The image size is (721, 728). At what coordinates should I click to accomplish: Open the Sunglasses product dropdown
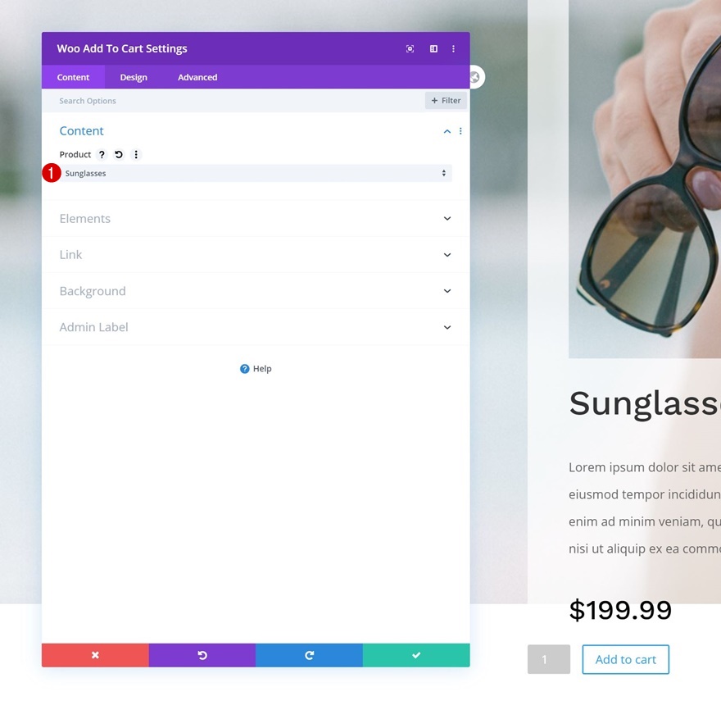[256, 173]
